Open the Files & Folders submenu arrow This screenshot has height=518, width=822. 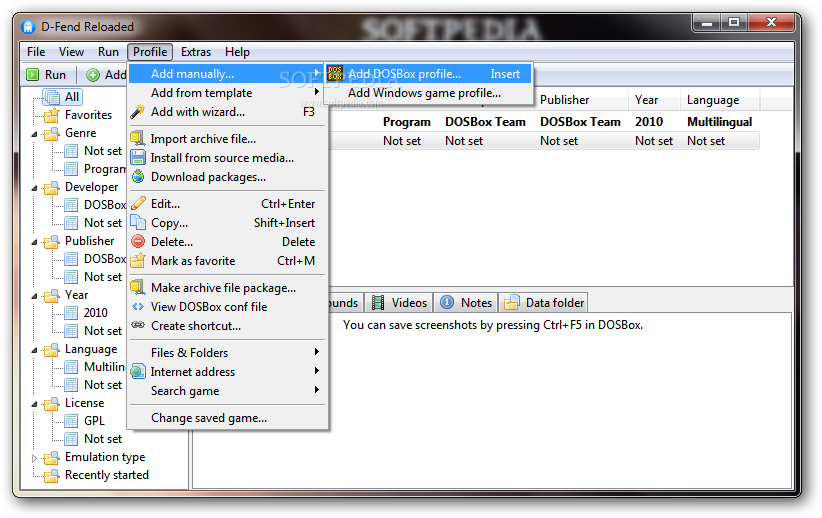click(317, 352)
